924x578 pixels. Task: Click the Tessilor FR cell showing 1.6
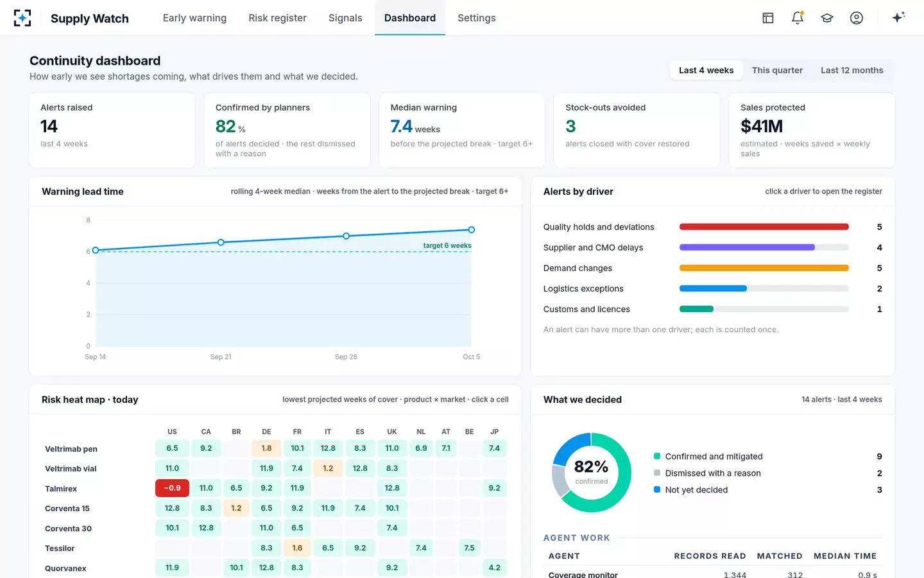tap(297, 548)
